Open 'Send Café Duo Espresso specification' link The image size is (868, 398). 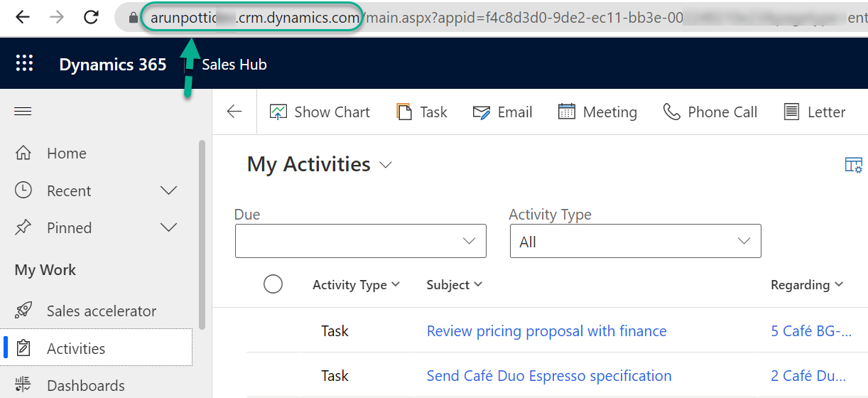pyautogui.click(x=548, y=376)
